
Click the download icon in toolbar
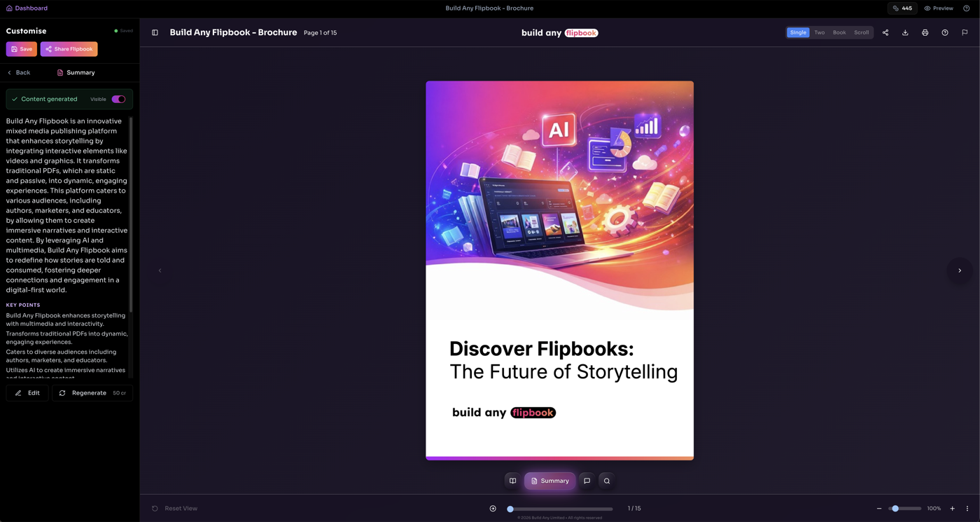(x=905, y=33)
